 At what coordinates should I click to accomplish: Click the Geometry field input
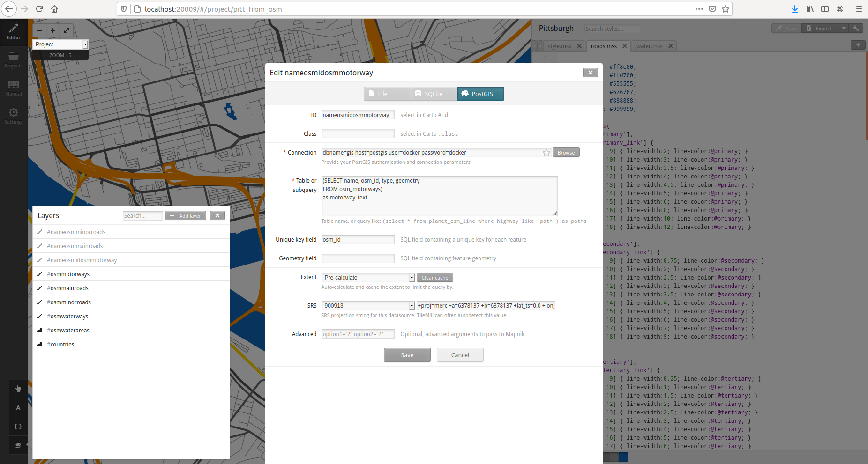point(358,258)
